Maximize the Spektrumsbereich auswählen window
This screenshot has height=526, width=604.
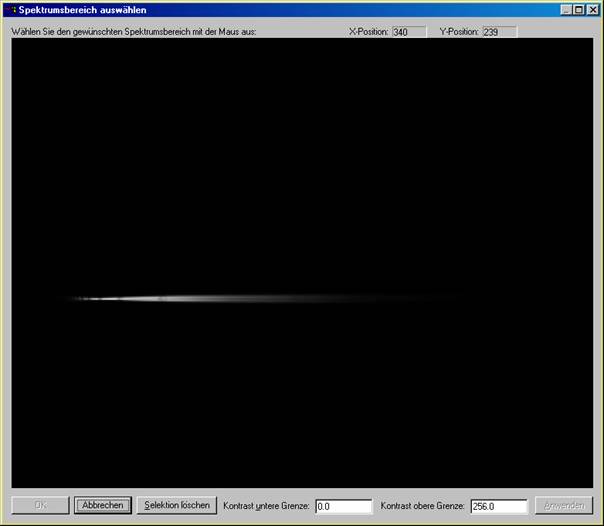tap(579, 10)
